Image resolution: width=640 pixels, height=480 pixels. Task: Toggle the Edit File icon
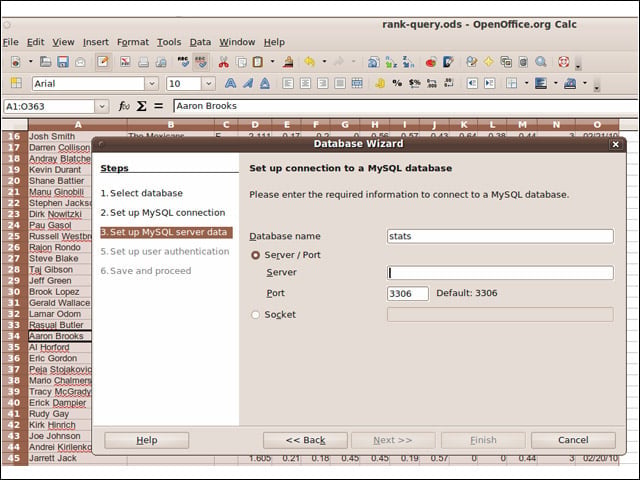[103, 62]
